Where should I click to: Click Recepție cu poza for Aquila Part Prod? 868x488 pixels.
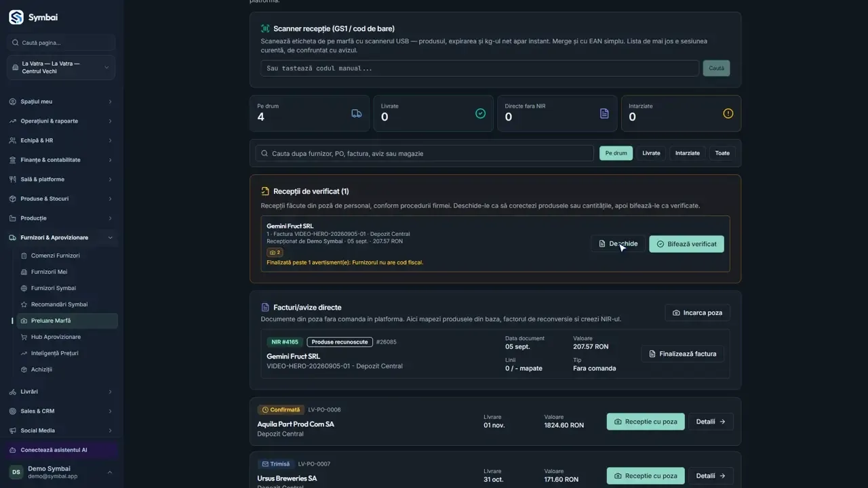tap(646, 422)
